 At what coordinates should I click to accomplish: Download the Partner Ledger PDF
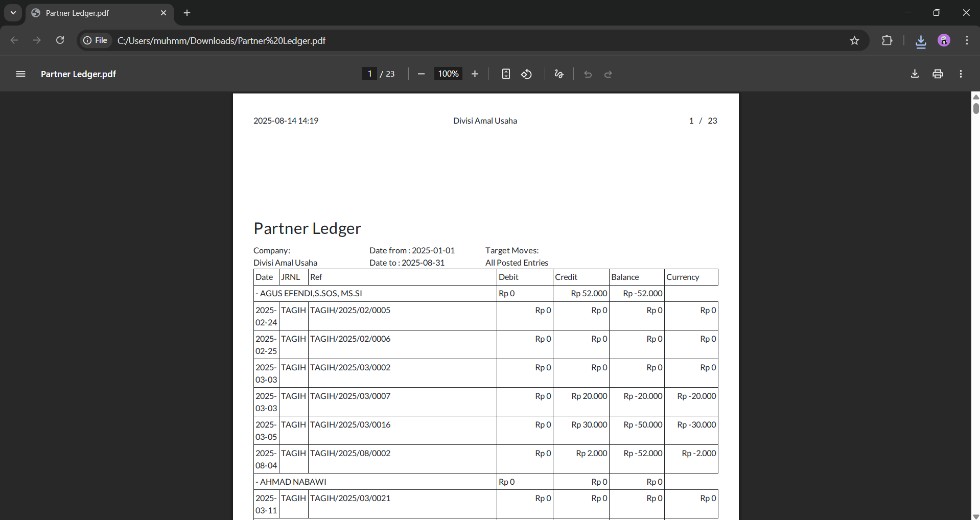[915, 74]
